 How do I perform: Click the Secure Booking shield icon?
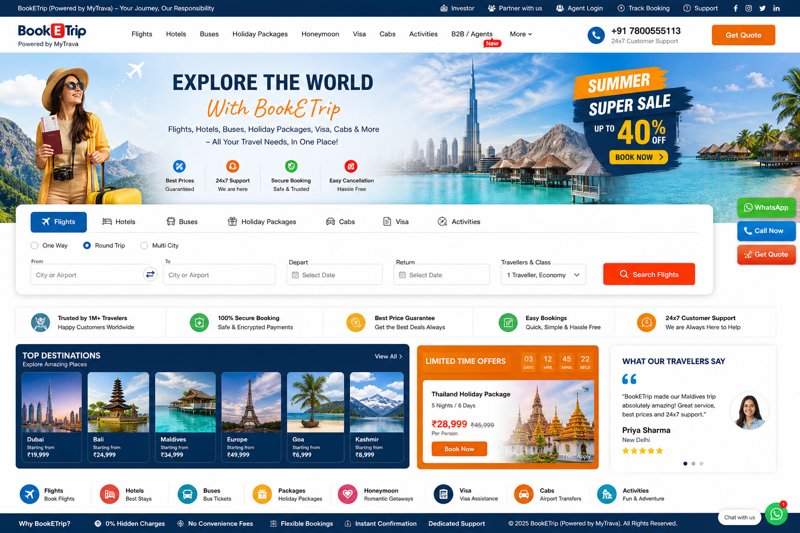pos(291,166)
